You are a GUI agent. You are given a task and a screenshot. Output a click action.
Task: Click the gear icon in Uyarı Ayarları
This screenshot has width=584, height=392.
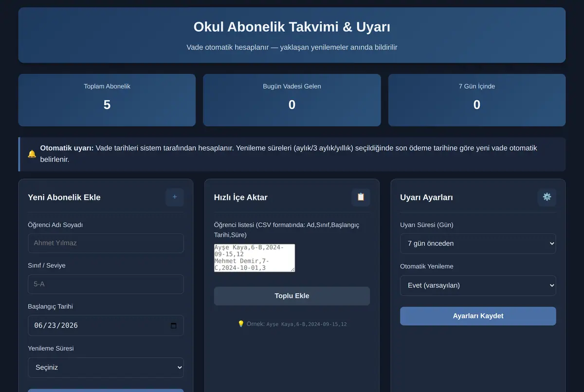[547, 197]
